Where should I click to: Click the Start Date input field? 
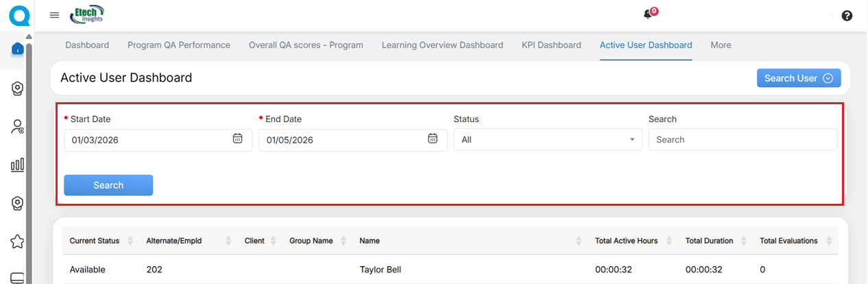click(147, 140)
